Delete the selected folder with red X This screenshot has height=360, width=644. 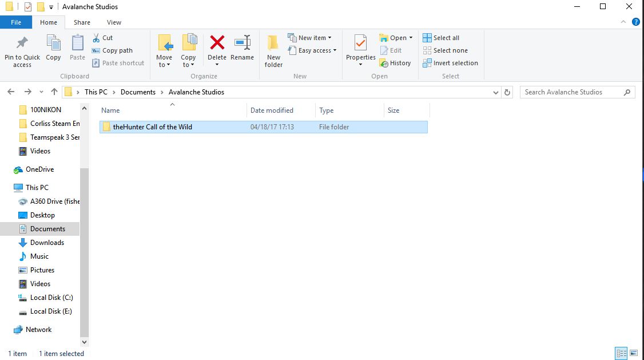tap(217, 43)
